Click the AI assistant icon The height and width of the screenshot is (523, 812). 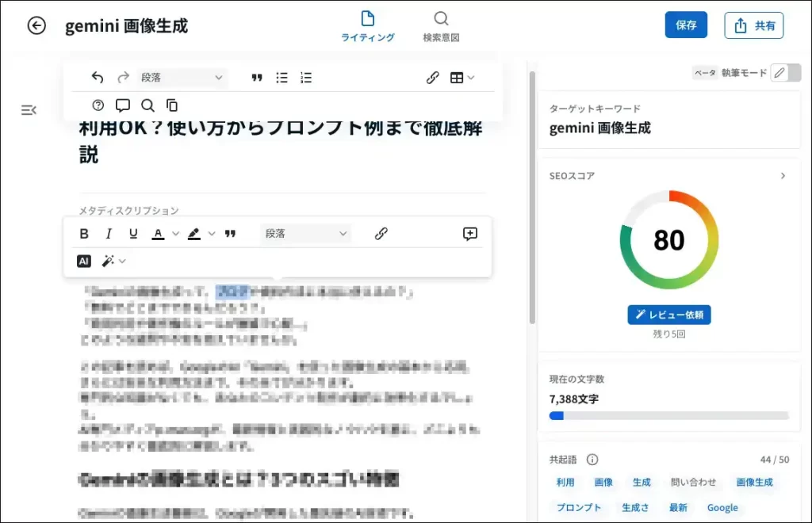84,261
